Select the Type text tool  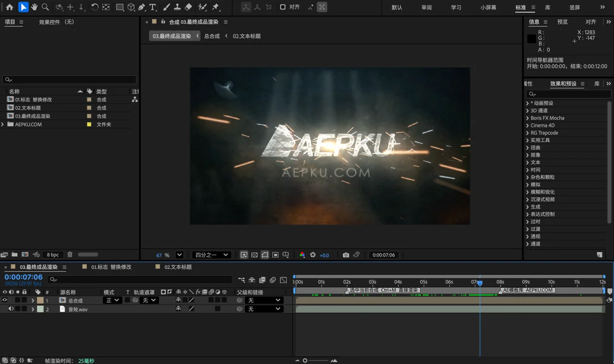coord(153,7)
